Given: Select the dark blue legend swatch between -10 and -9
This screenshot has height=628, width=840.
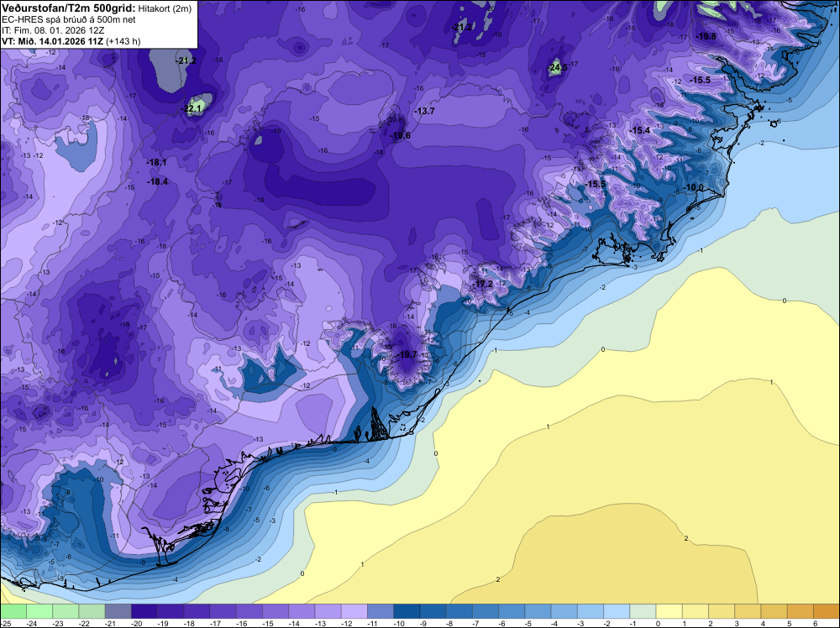Looking at the screenshot, I should (x=407, y=611).
